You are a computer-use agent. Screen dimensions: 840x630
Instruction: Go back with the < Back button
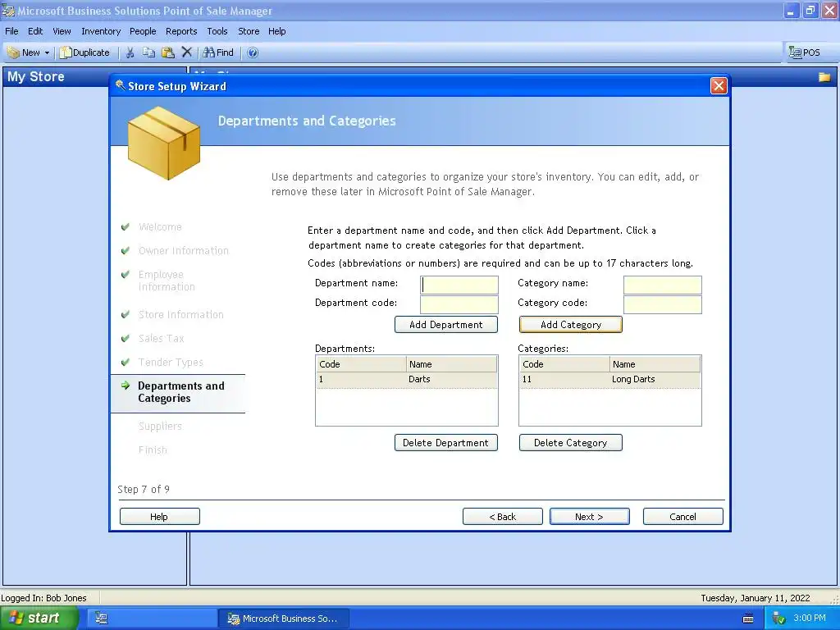(503, 517)
